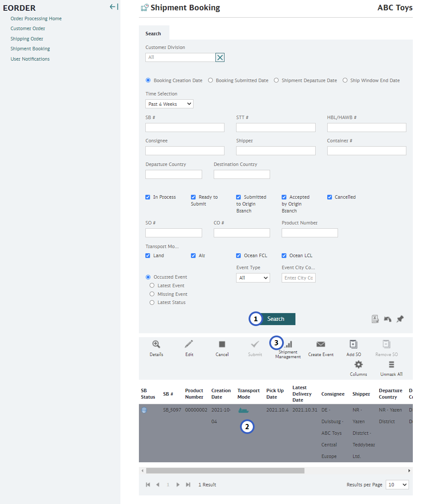The width and height of the screenshot is (421, 504).
Task: Open Customer Order in the sidebar
Action: click(28, 29)
